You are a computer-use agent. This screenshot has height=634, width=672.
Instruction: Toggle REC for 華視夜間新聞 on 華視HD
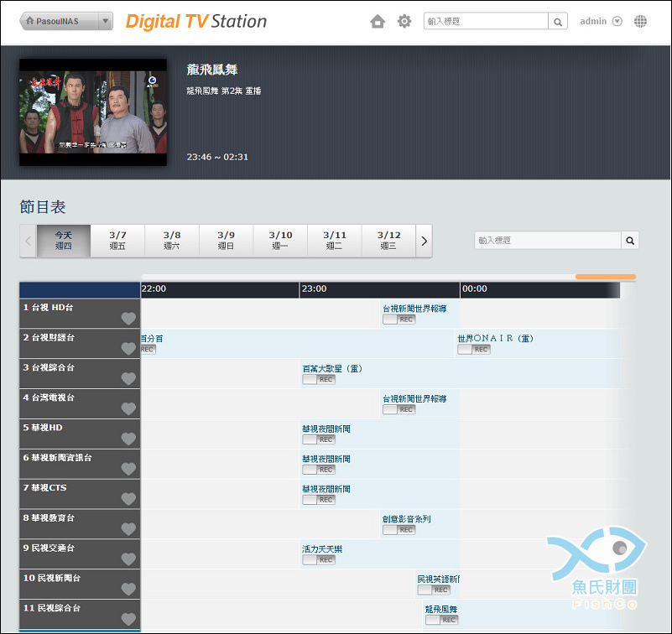click(x=319, y=439)
